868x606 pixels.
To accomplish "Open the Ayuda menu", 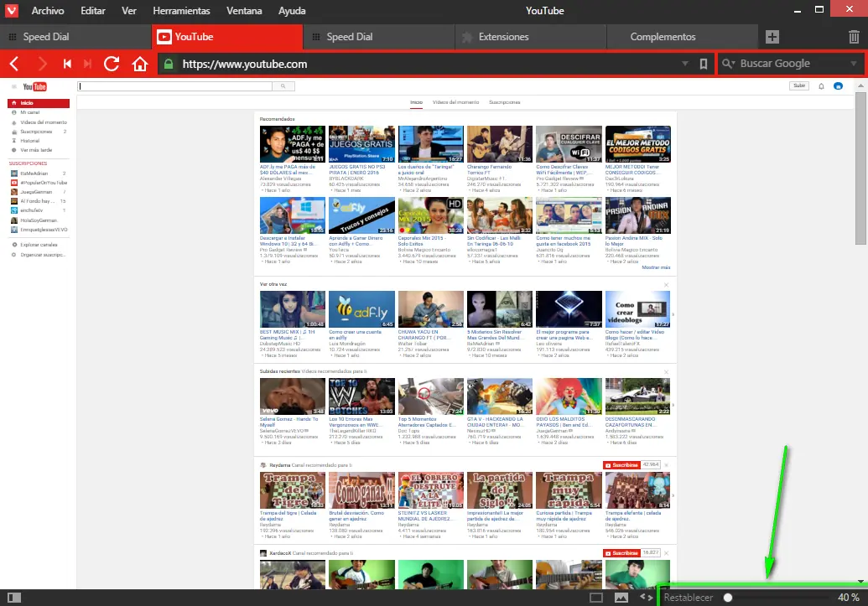I will click(x=292, y=11).
